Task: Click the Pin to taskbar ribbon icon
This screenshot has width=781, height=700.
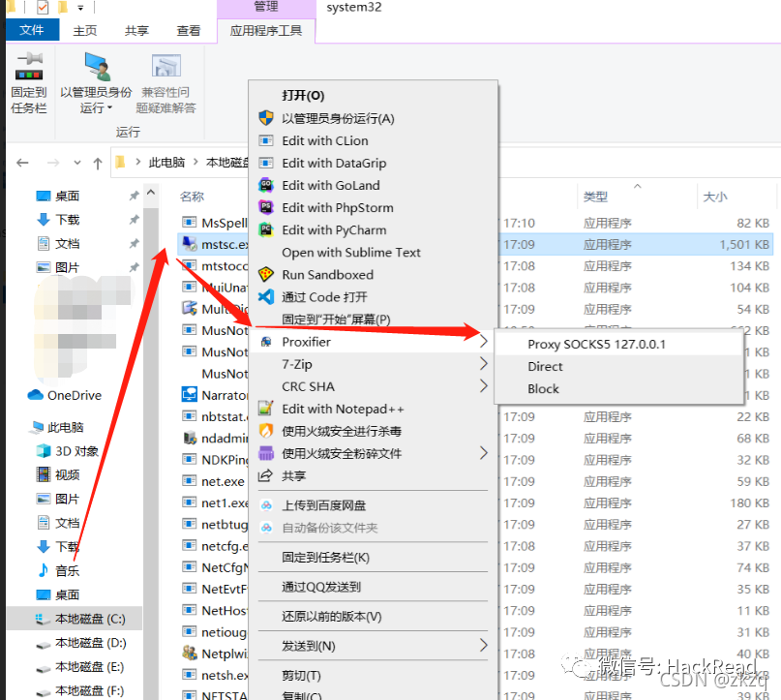Action: coord(29,67)
